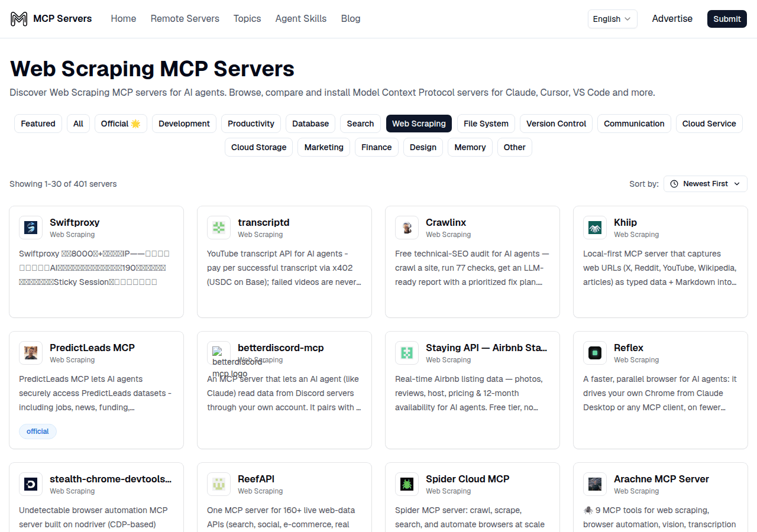This screenshot has width=757, height=532.
Task: Select the File System category filter
Action: pos(486,124)
